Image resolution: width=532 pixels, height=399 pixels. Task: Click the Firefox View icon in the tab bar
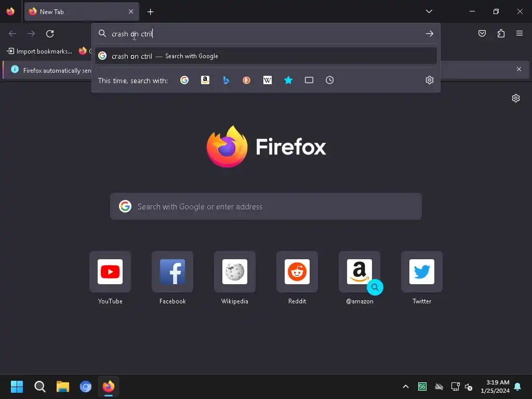pos(10,11)
